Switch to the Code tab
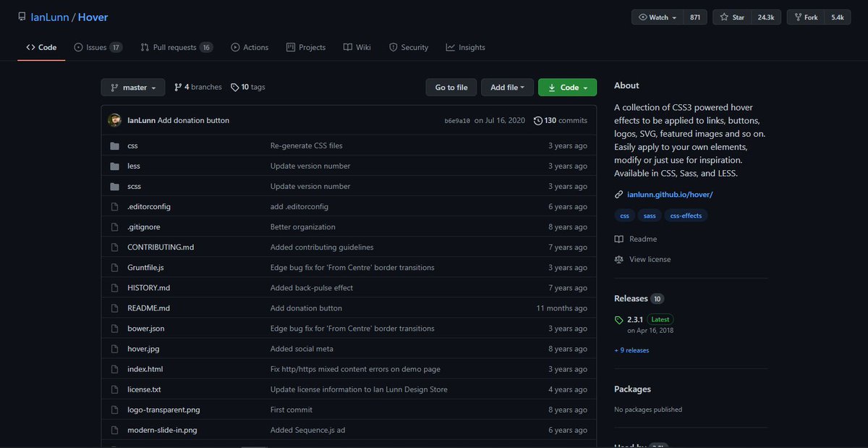This screenshot has width=868, height=448. coord(41,47)
